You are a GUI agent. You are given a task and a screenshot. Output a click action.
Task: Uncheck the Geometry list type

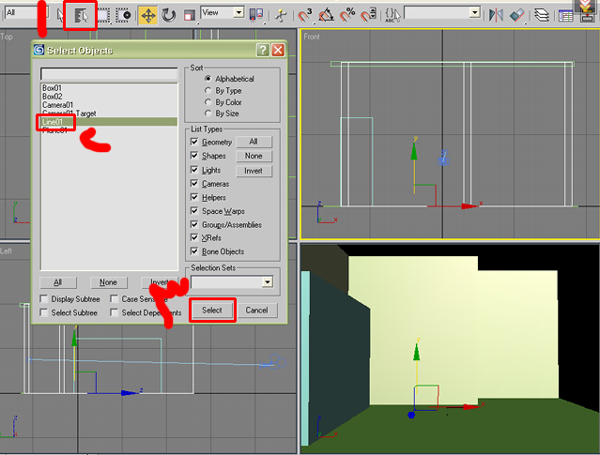194,142
